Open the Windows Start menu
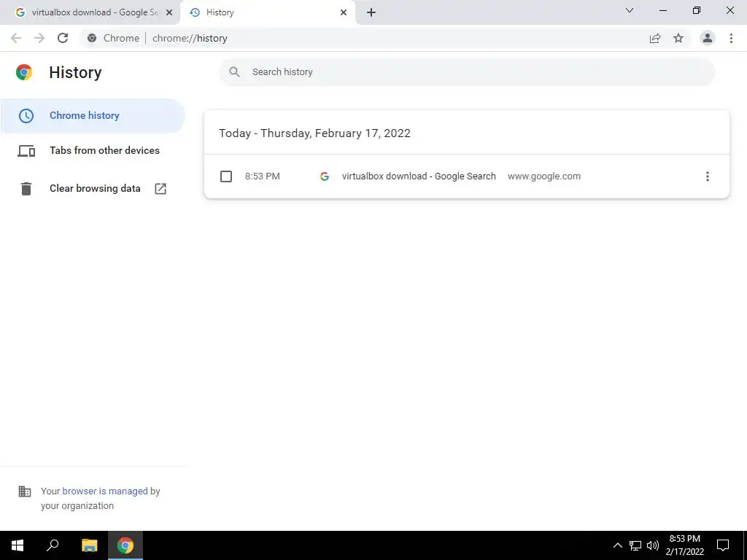 [18, 545]
